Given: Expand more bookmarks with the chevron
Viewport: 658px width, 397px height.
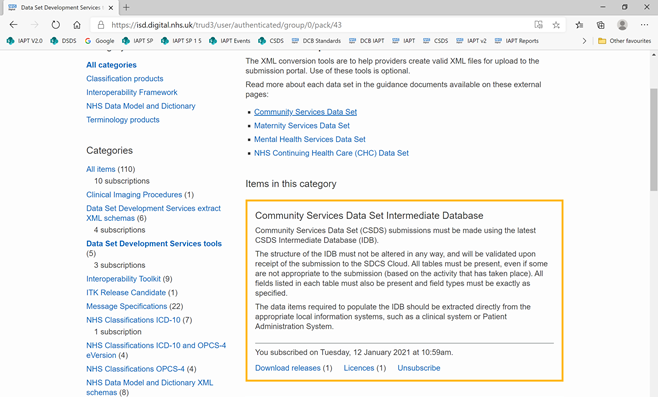Looking at the screenshot, I should click(x=584, y=41).
